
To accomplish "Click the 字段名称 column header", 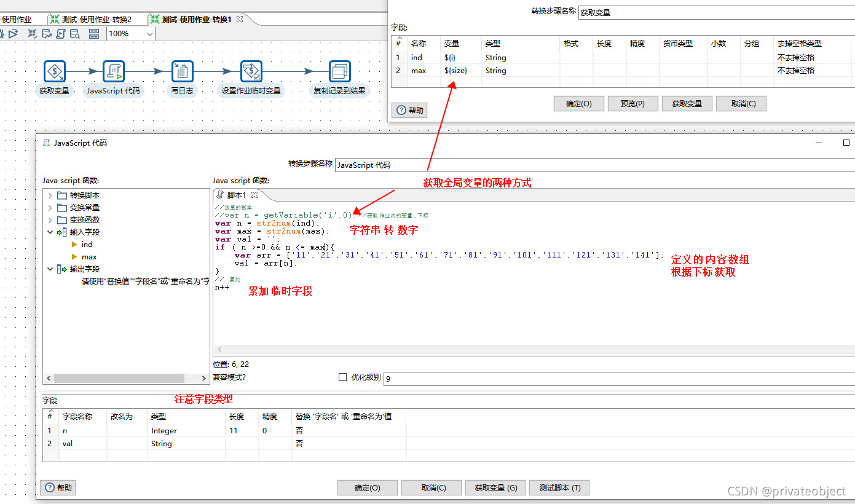I will click(x=83, y=416).
